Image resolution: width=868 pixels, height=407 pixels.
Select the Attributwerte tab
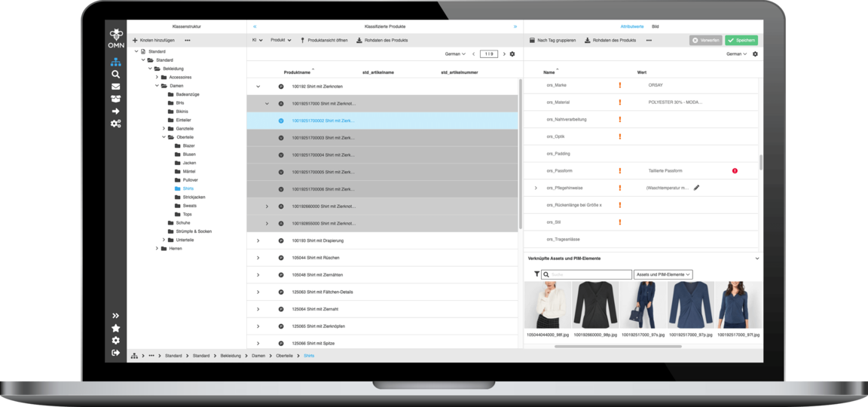pyautogui.click(x=631, y=26)
